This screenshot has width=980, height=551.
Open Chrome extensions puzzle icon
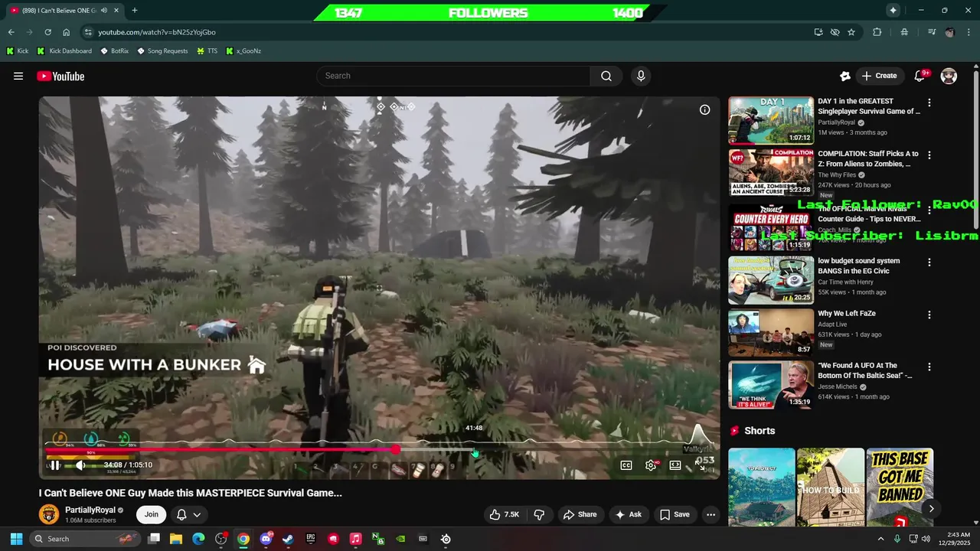(x=877, y=32)
